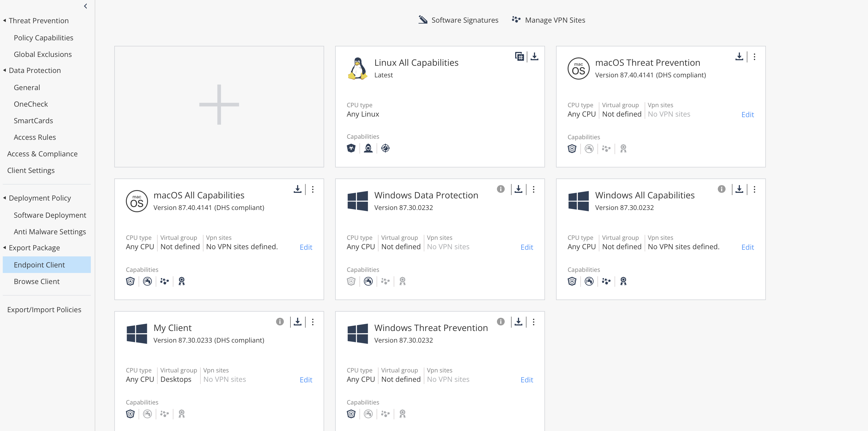Viewport: 868px width, 431px height.
Task: Add a new package using the plus tile
Action: point(219,104)
